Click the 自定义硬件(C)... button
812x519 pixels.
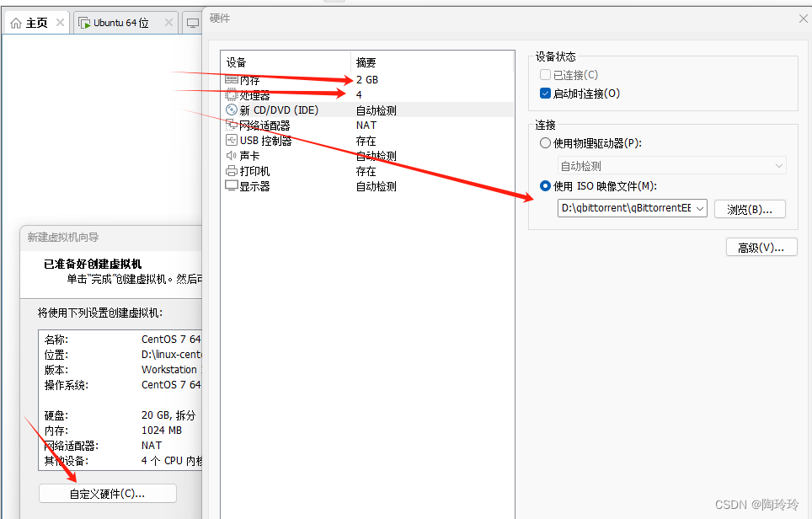[x=108, y=494]
